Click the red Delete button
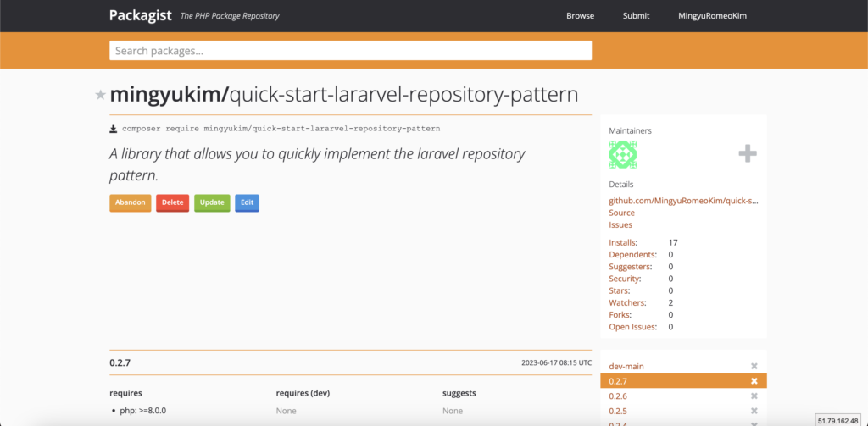The image size is (868, 426). (x=173, y=202)
